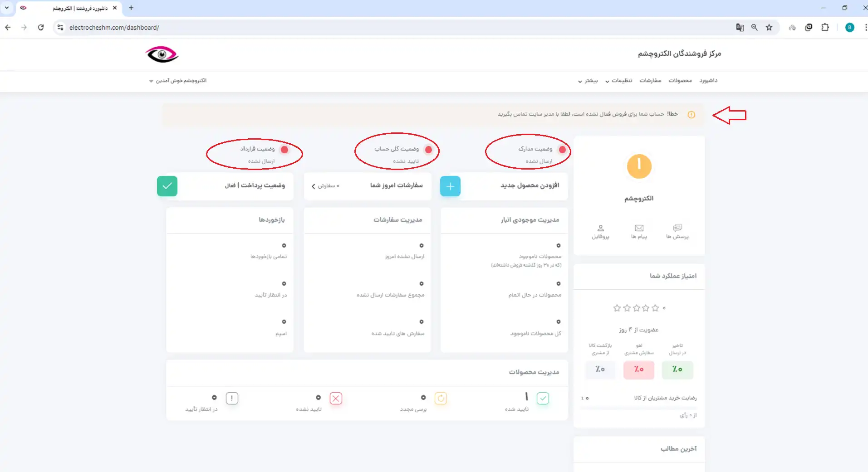Click the browser profile avatar B
The height and width of the screenshot is (472, 868).
[850, 27]
